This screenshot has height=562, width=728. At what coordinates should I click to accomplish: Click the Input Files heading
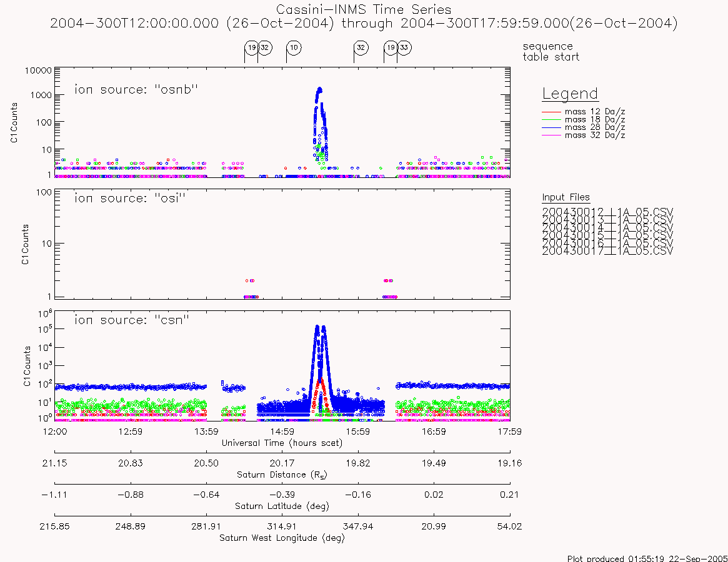tap(566, 198)
